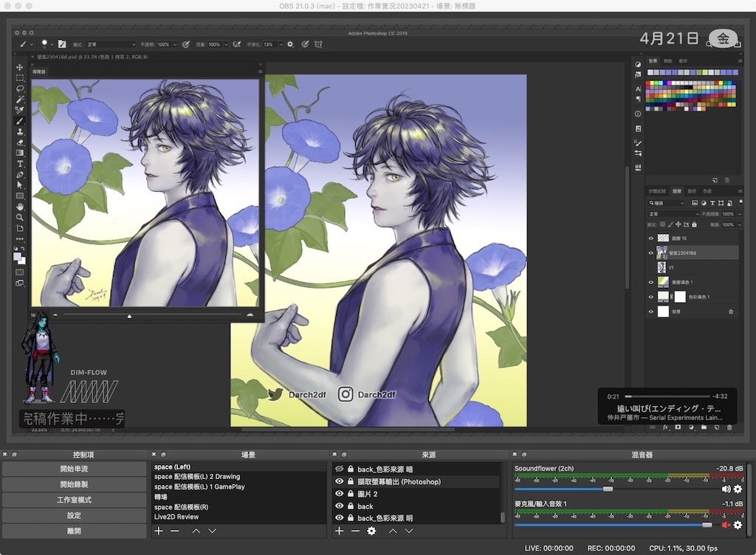Open the layer opacity dropdown arrow
Viewport: 756px width, 555px height.
(x=739, y=214)
